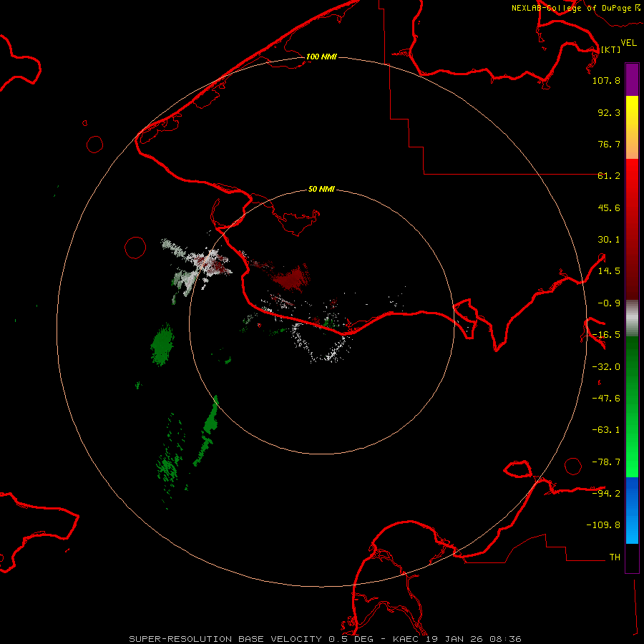The width and height of the screenshot is (644, 644).
Task: Click the purple segment of the color bar
Action: pos(632,79)
